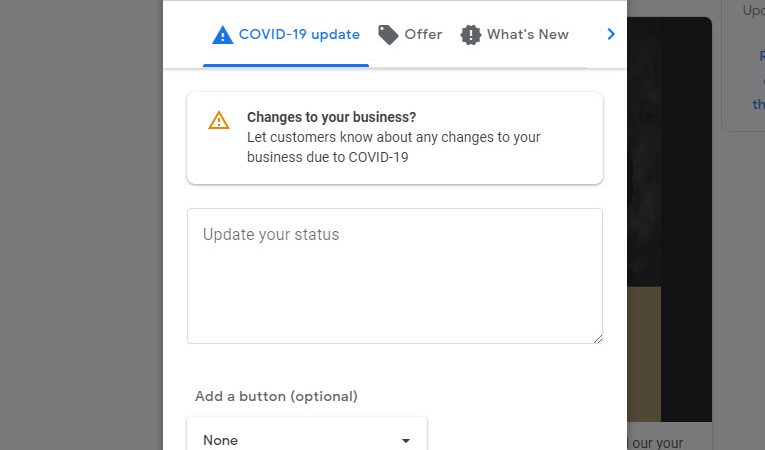Screen dimensions: 765x450
Task: Click the COVID-19 notice description text
Action: [394, 147]
